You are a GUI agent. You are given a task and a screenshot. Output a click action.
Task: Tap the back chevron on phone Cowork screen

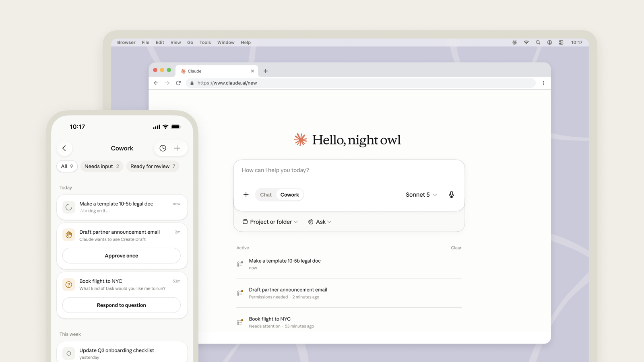(x=64, y=148)
